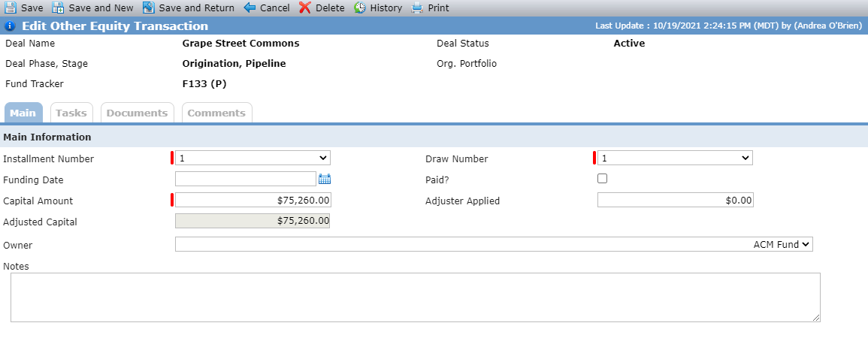Click the Delete text button
The image size is (868, 338).
330,8
